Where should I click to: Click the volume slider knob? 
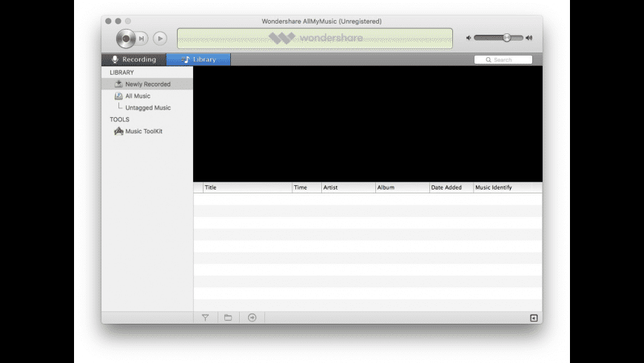point(507,38)
